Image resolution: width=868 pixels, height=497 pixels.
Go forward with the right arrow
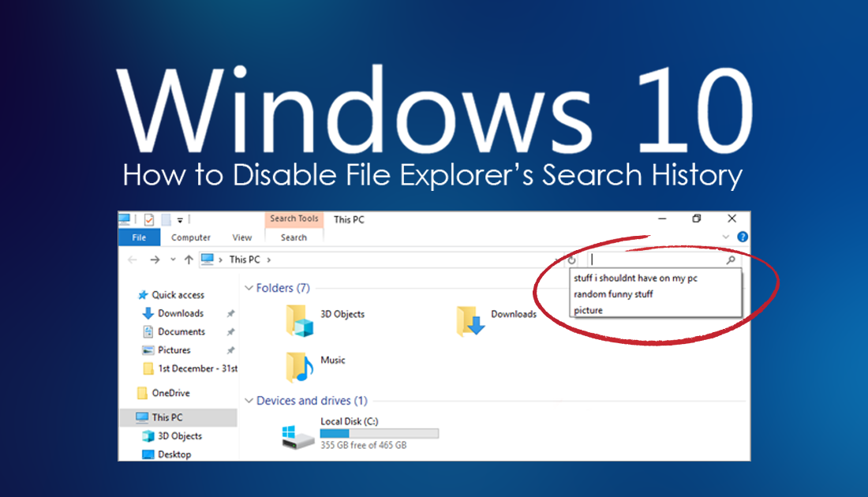click(x=155, y=260)
